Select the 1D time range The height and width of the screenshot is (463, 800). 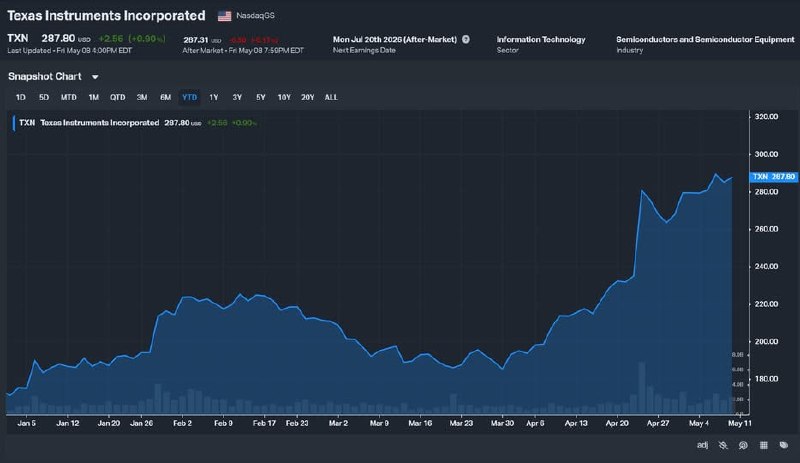[20, 97]
